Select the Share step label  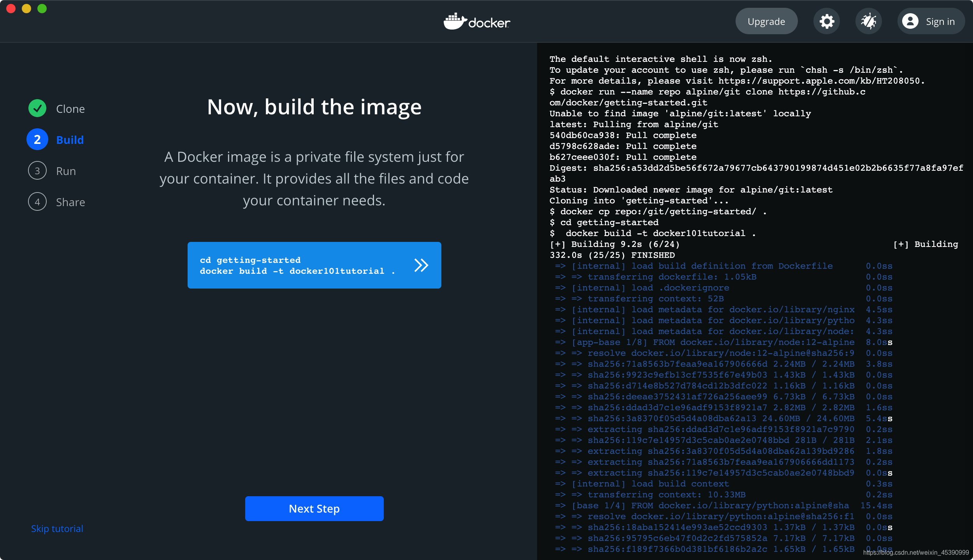[70, 202]
